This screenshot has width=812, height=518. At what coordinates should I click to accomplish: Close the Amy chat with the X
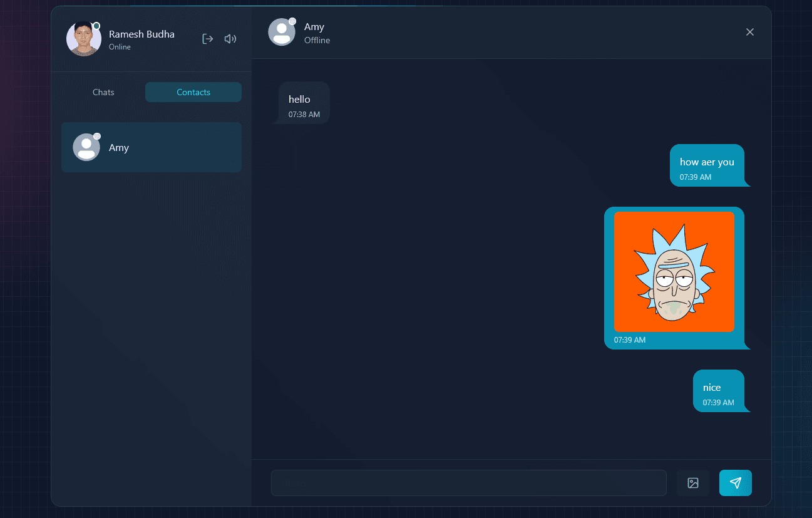click(749, 31)
